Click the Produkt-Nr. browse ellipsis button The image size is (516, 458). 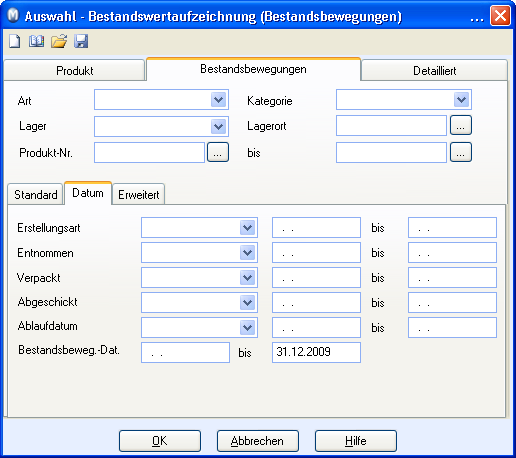coord(218,152)
